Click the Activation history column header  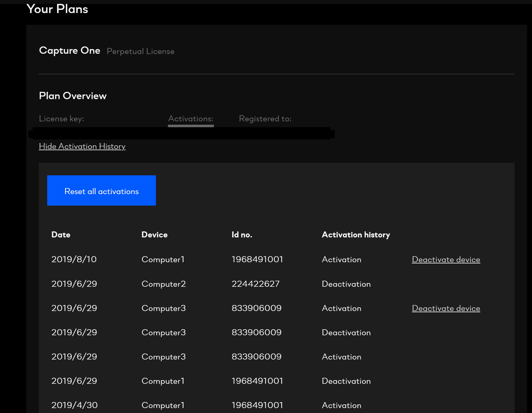point(356,235)
